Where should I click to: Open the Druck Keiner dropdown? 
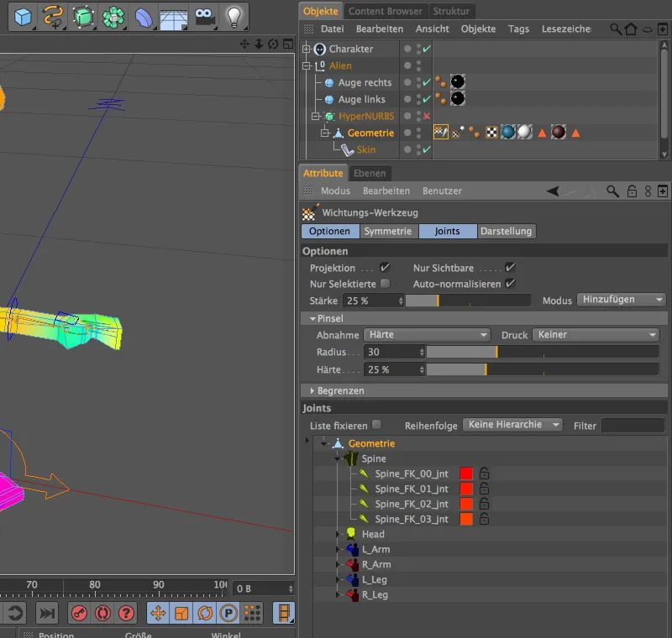point(596,334)
